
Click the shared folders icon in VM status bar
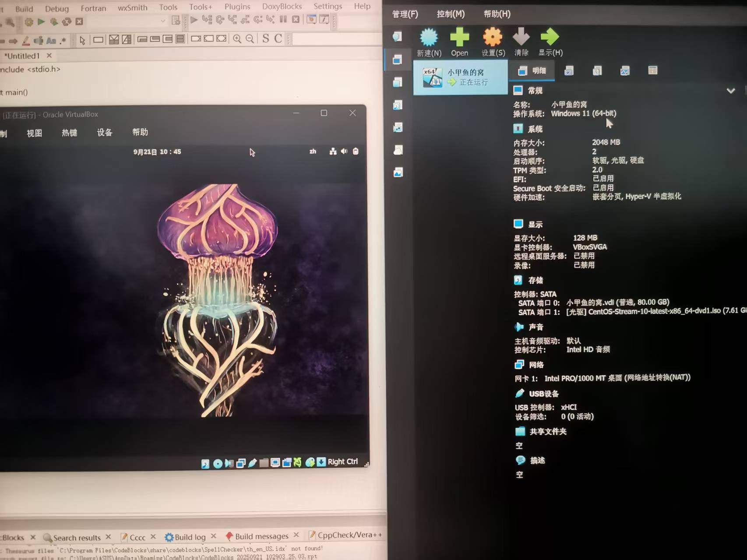tap(264, 463)
